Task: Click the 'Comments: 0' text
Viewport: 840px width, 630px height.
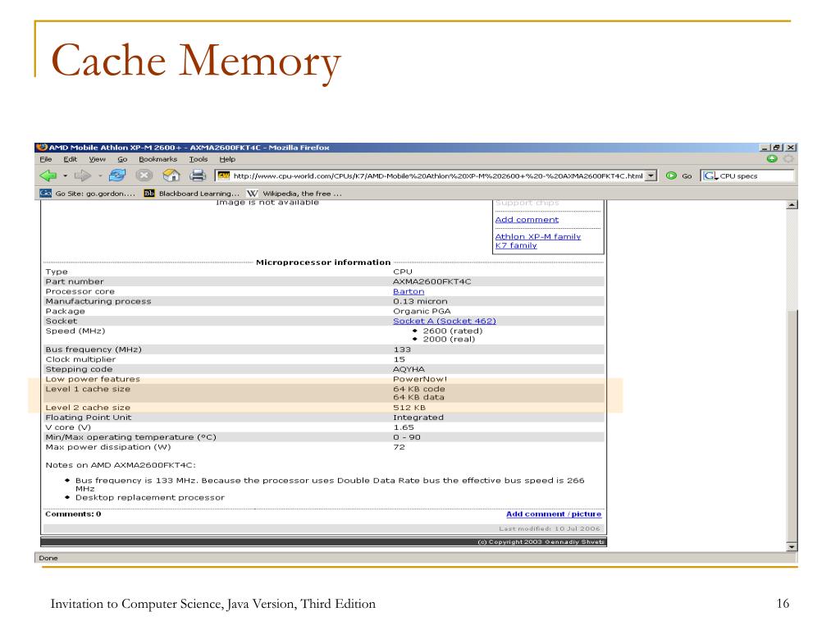Action: point(73,514)
